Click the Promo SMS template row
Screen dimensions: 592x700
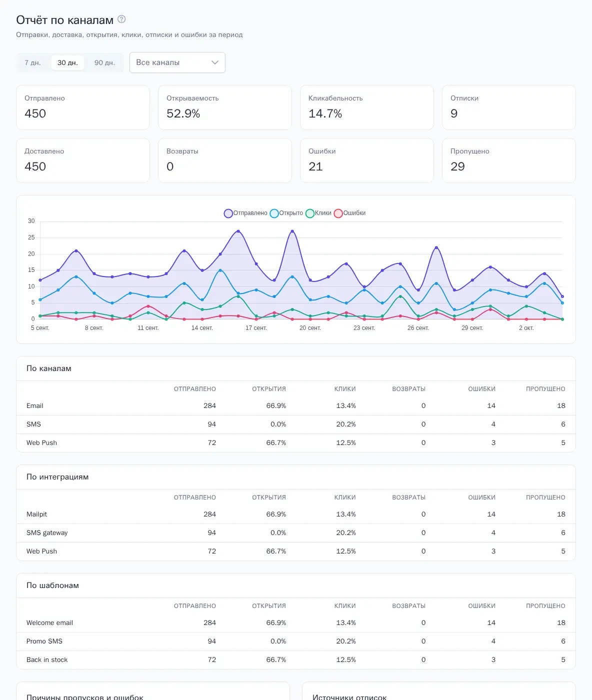(296, 641)
